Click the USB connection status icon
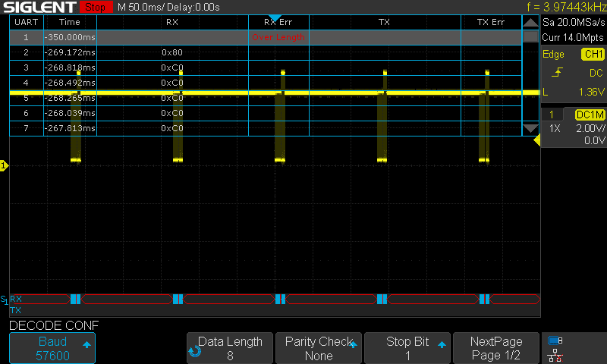Viewport: 607px width, 364px height. click(x=555, y=340)
